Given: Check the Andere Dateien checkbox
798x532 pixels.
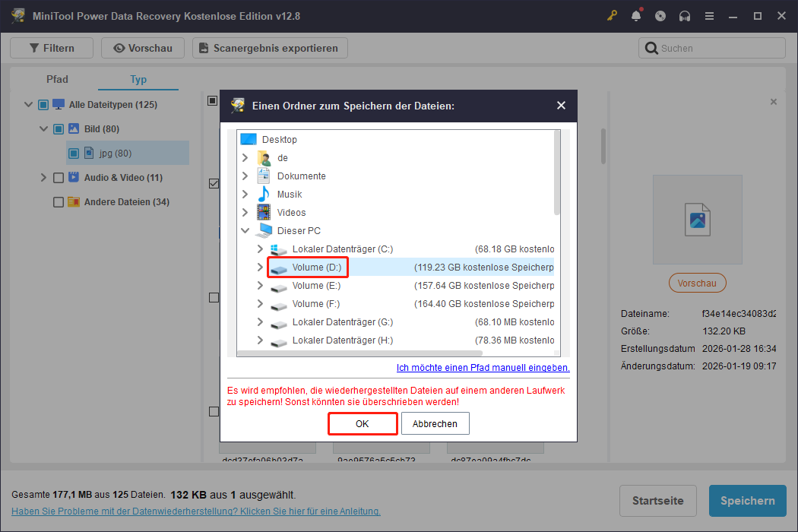Looking at the screenshot, I should 58,201.
